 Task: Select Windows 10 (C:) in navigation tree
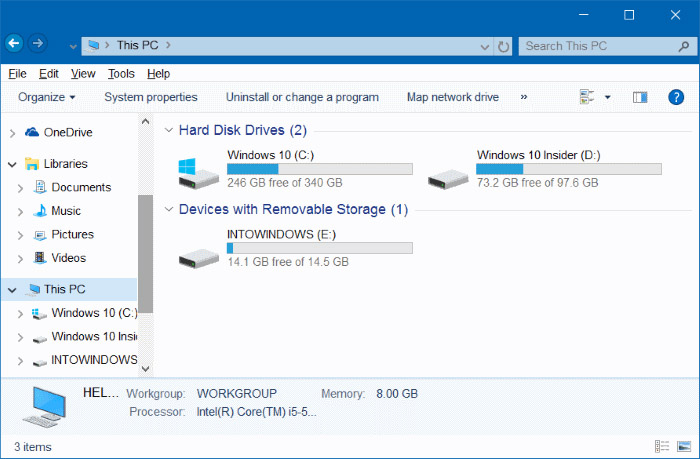pyautogui.click(x=94, y=313)
